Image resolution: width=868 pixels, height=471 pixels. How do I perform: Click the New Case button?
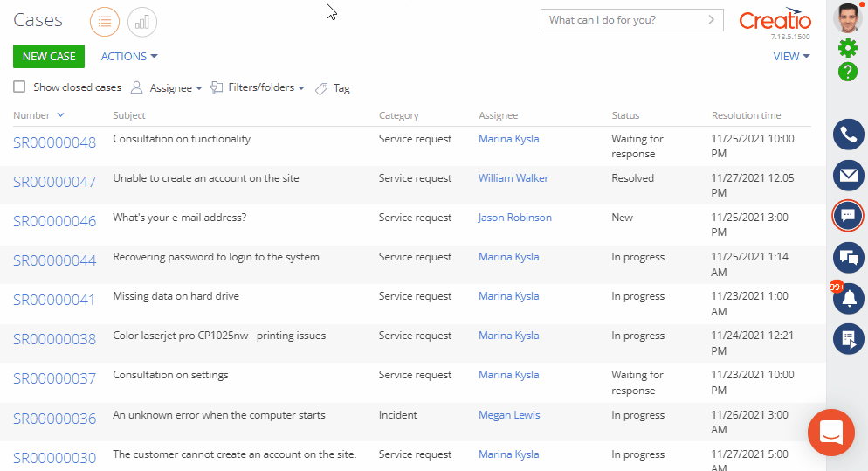[x=49, y=57]
